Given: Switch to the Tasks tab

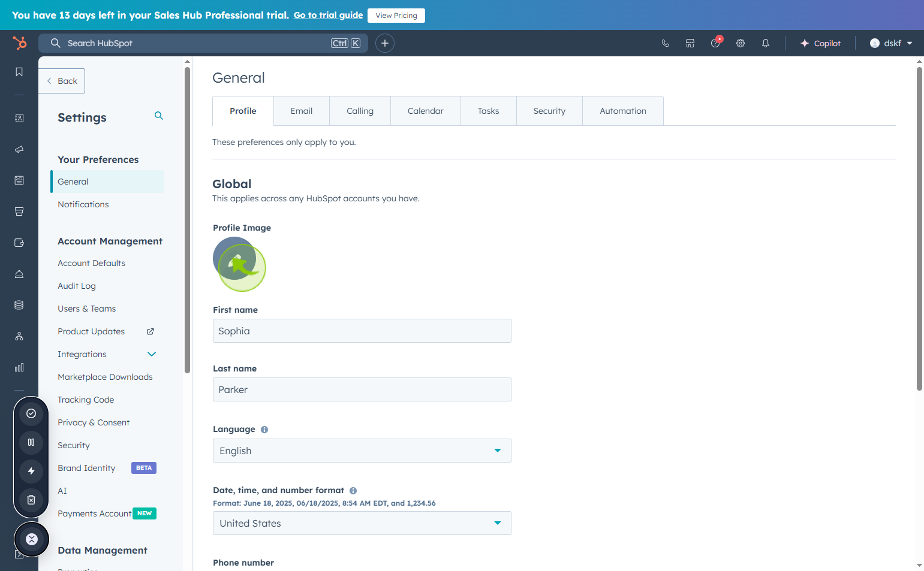Looking at the screenshot, I should coord(489,111).
